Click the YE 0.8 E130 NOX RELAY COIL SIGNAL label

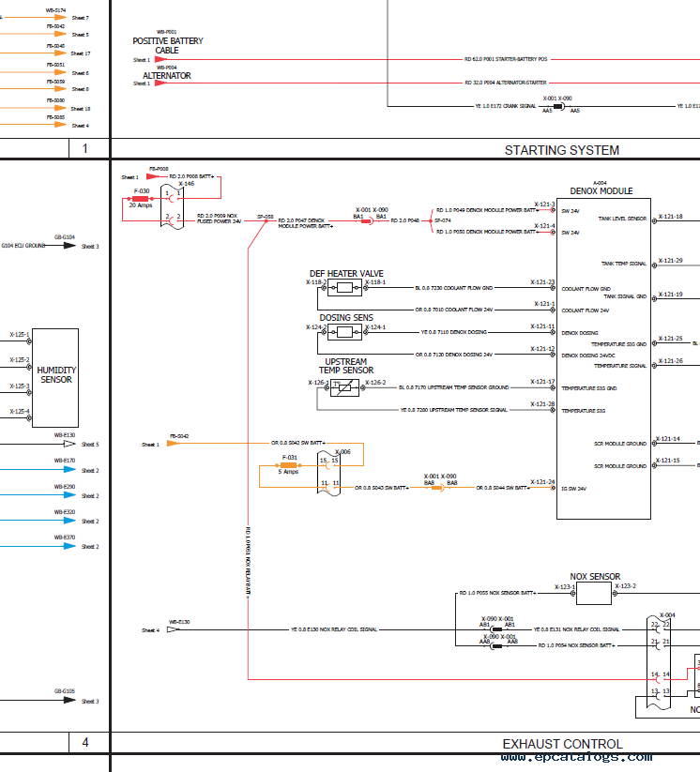tap(334, 629)
